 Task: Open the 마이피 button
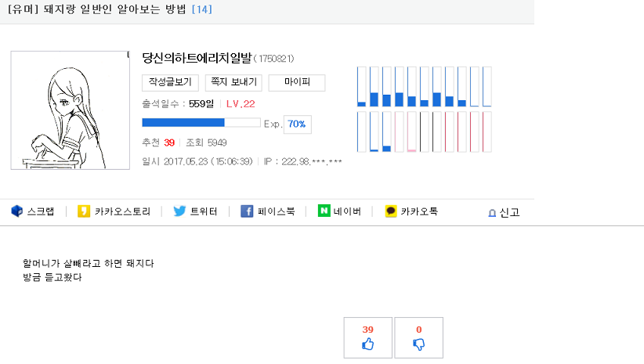tap(297, 82)
